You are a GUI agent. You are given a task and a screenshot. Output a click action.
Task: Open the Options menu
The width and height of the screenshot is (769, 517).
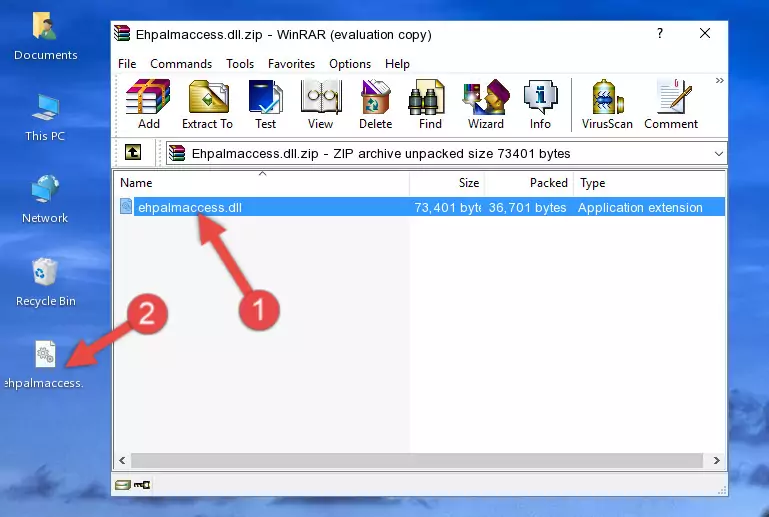click(350, 64)
